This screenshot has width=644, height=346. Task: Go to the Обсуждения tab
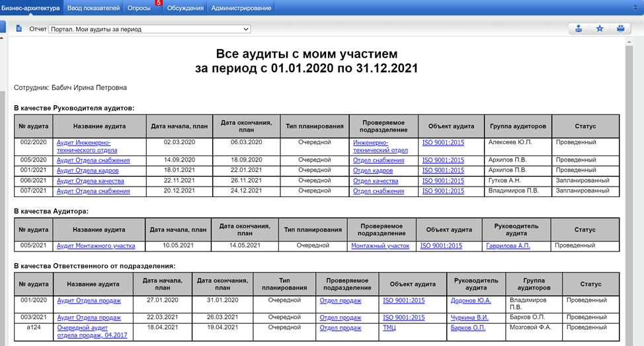(x=185, y=8)
